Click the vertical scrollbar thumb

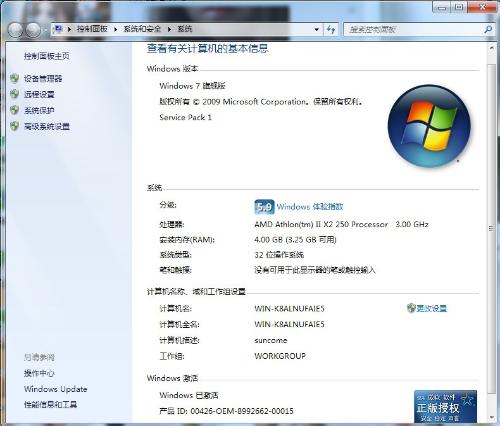pos(491,229)
